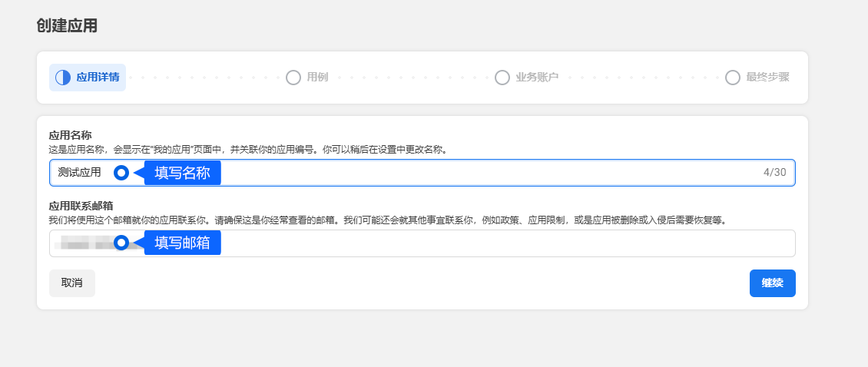Click the blue marker dot in name field

pos(121,173)
